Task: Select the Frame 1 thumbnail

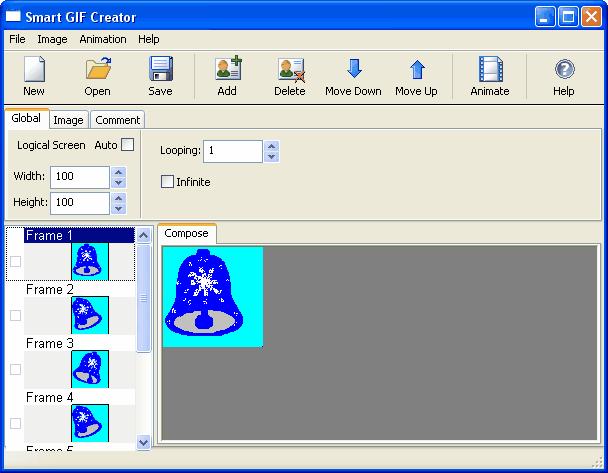Action: [x=90, y=261]
